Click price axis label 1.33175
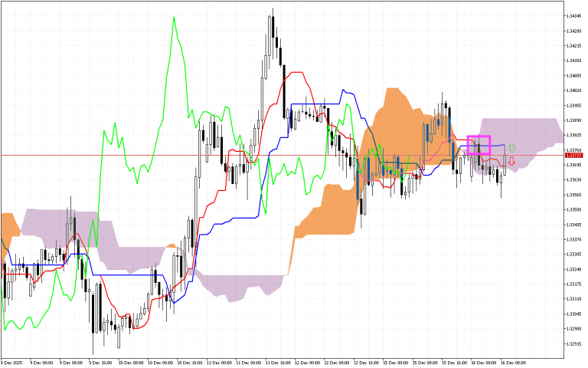Image resolution: width=588 pixels, height=368 pixels. tap(574, 284)
